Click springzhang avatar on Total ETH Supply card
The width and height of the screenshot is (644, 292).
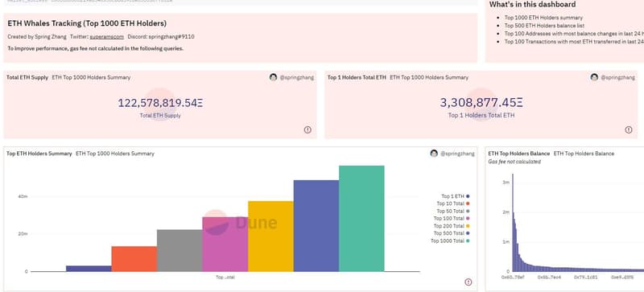tap(273, 77)
